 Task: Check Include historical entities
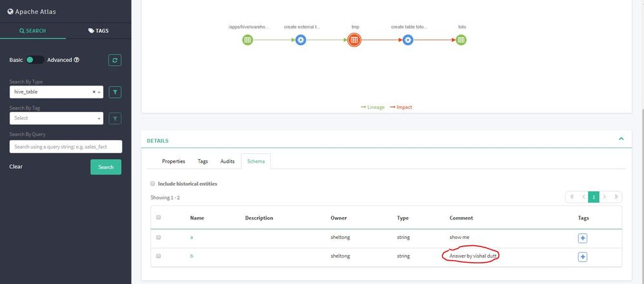pos(153,184)
